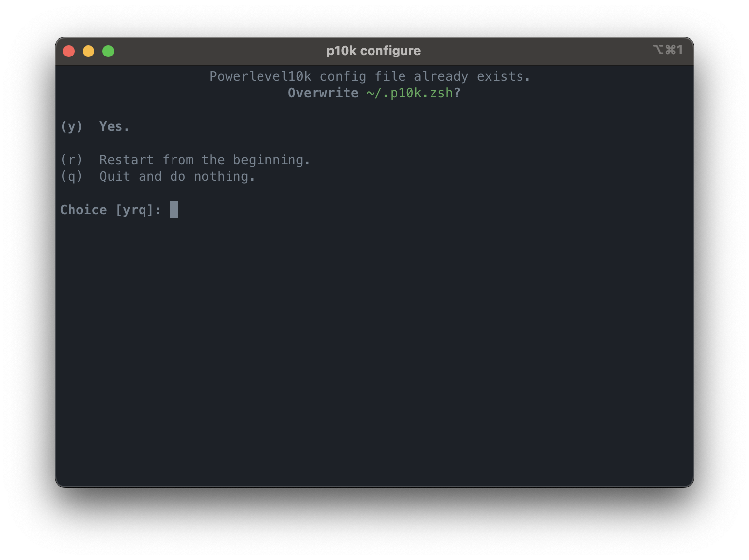Viewport: 749px width, 560px height.
Task: Click the '(y)' option key
Action: (x=72, y=126)
